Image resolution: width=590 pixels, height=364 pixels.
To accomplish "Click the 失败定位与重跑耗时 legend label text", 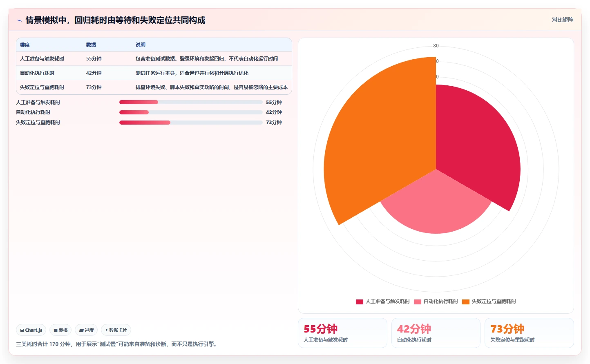I will [x=494, y=301].
